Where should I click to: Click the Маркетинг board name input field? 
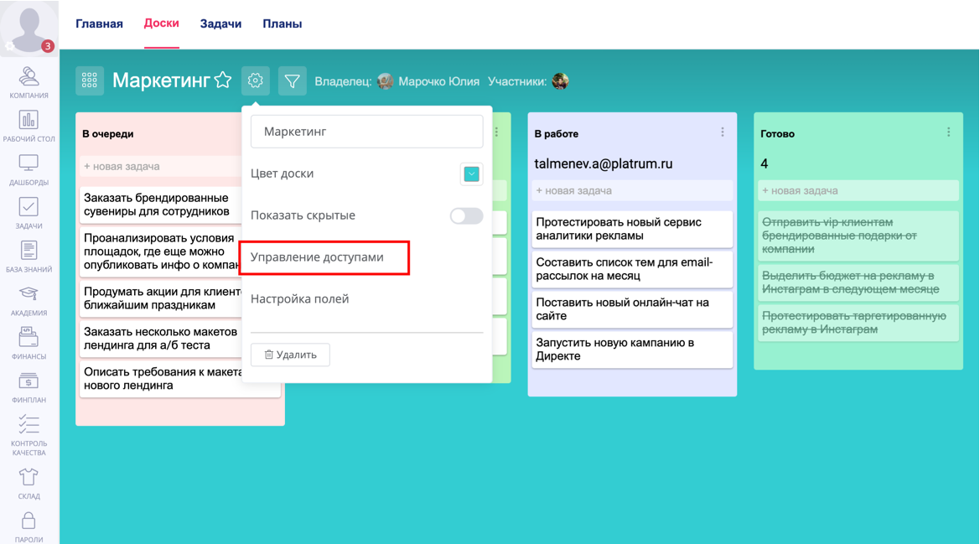366,131
